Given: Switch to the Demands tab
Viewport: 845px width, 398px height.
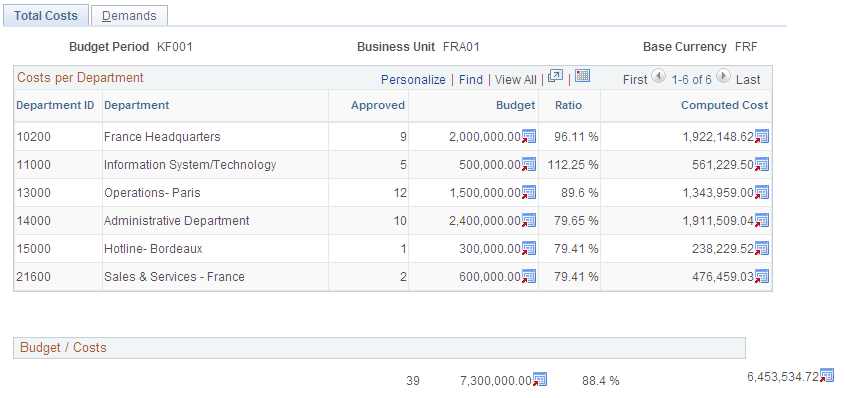Looking at the screenshot, I should (129, 16).
